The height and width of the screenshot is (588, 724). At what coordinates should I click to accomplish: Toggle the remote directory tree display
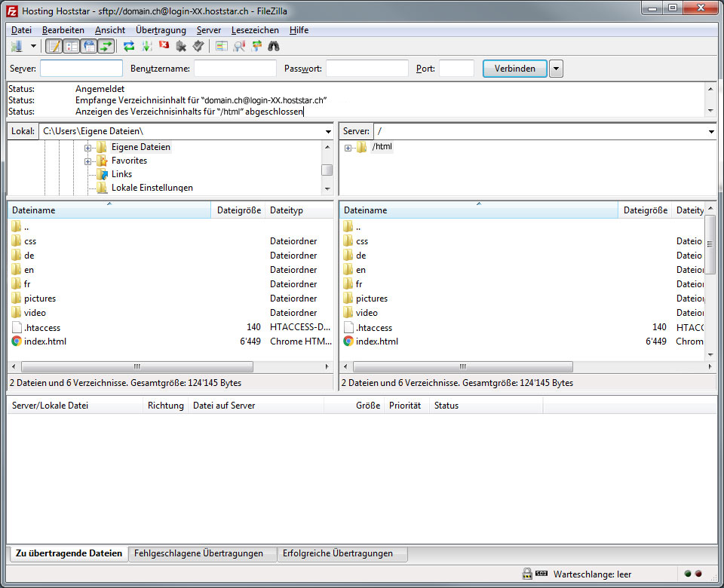89,46
